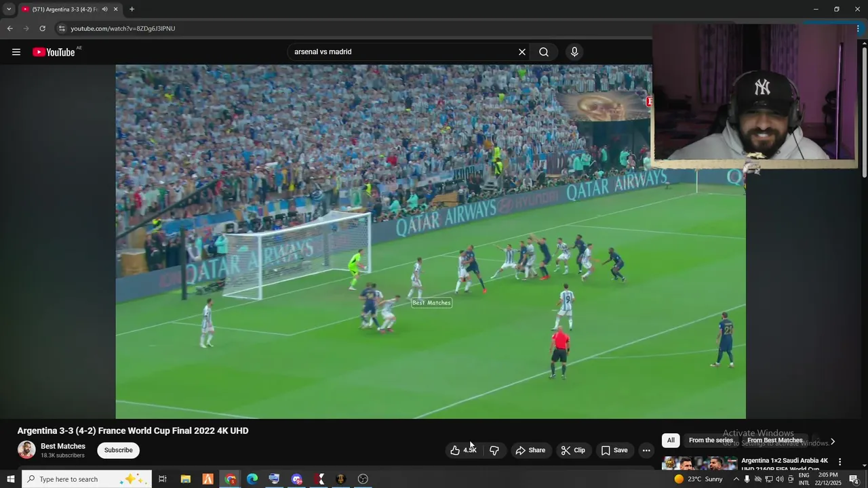Save the video to a playlist
Image resolution: width=868 pixels, height=488 pixels.
614,450
